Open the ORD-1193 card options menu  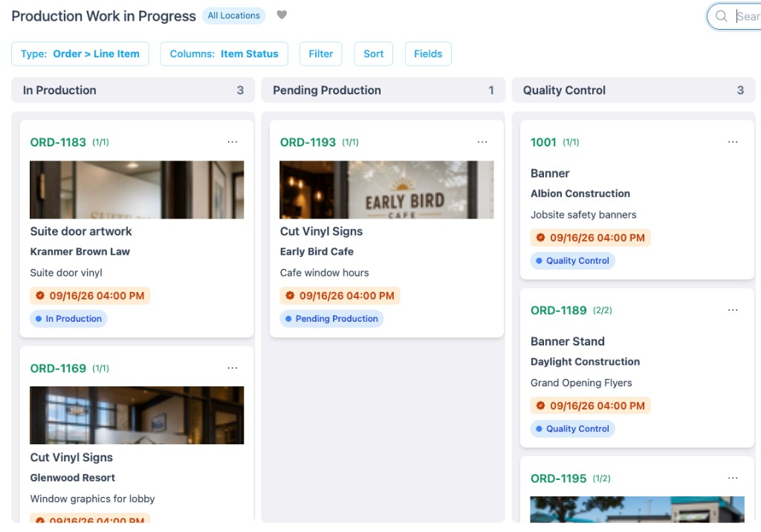point(482,142)
